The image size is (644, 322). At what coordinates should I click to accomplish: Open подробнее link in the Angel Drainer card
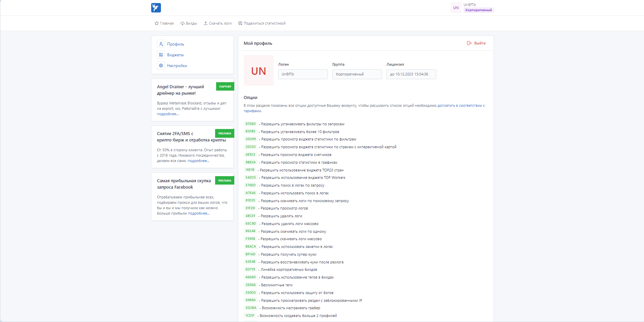(x=168, y=114)
